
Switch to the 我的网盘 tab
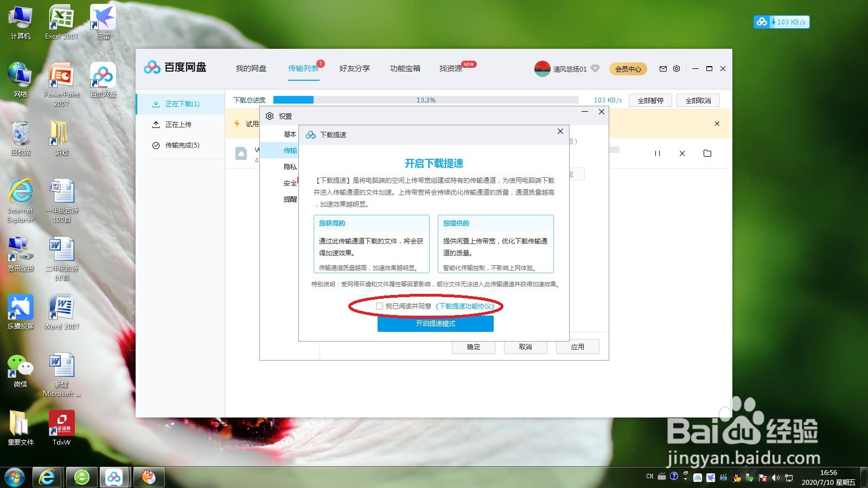[x=250, y=68]
